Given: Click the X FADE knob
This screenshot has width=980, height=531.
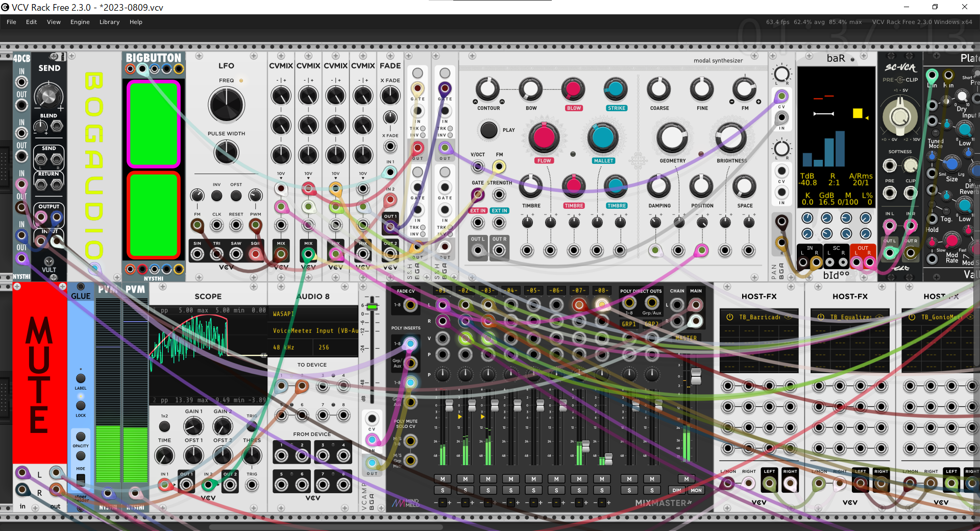Looking at the screenshot, I should point(390,95).
